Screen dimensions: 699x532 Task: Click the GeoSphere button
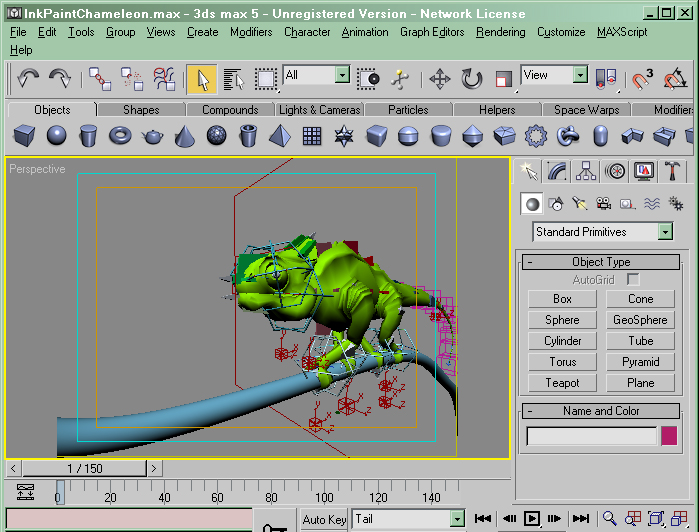tap(641, 320)
